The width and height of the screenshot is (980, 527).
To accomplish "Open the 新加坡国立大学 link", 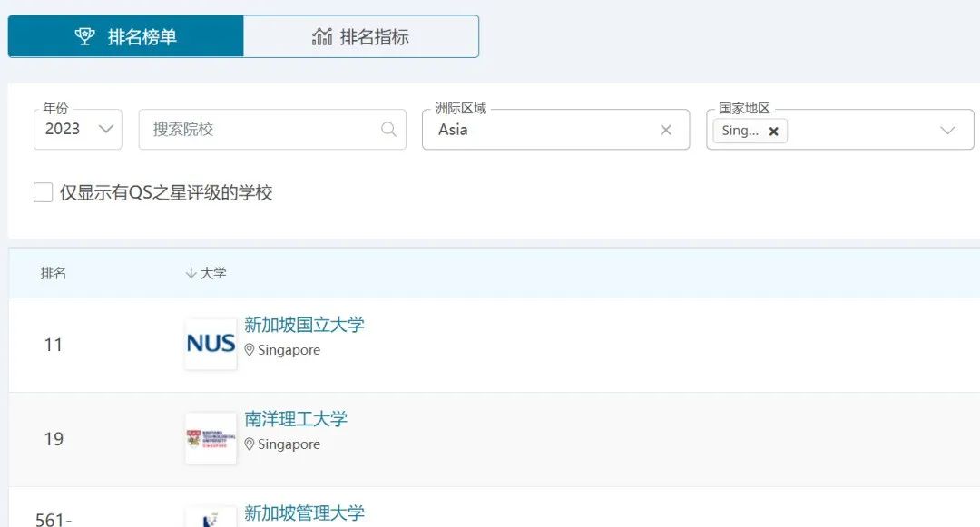I will pyautogui.click(x=304, y=325).
